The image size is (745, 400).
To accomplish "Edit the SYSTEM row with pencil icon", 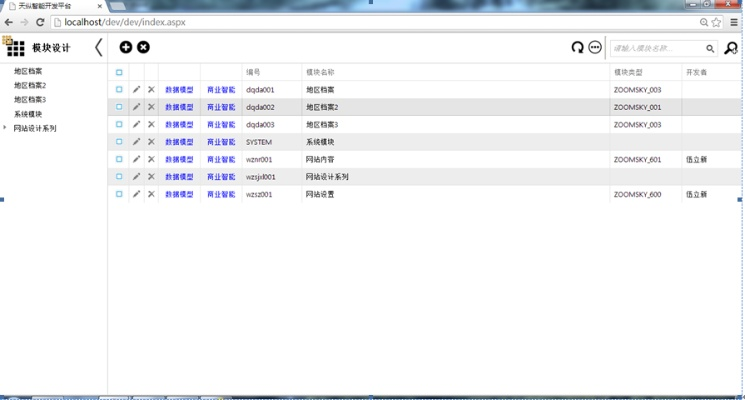I will coord(136,142).
